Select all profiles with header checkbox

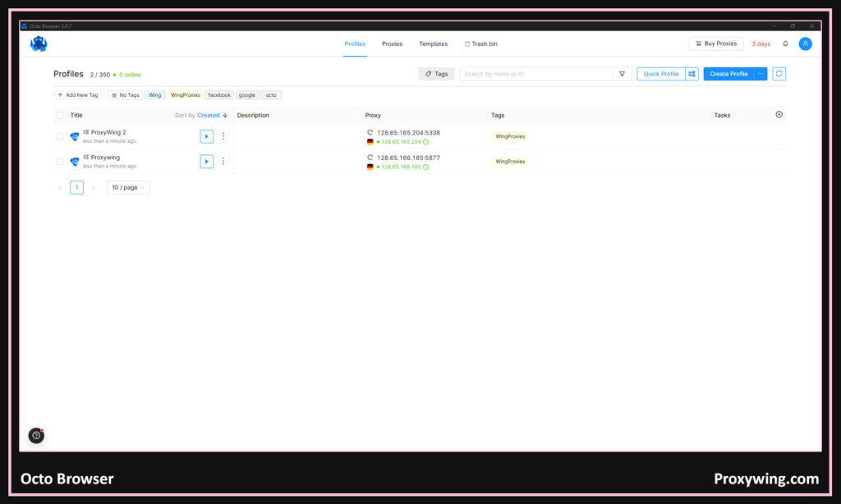coord(60,116)
